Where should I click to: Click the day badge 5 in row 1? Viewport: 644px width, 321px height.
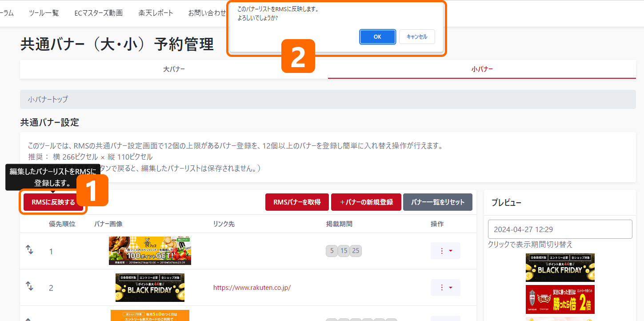[x=332, y=251]
